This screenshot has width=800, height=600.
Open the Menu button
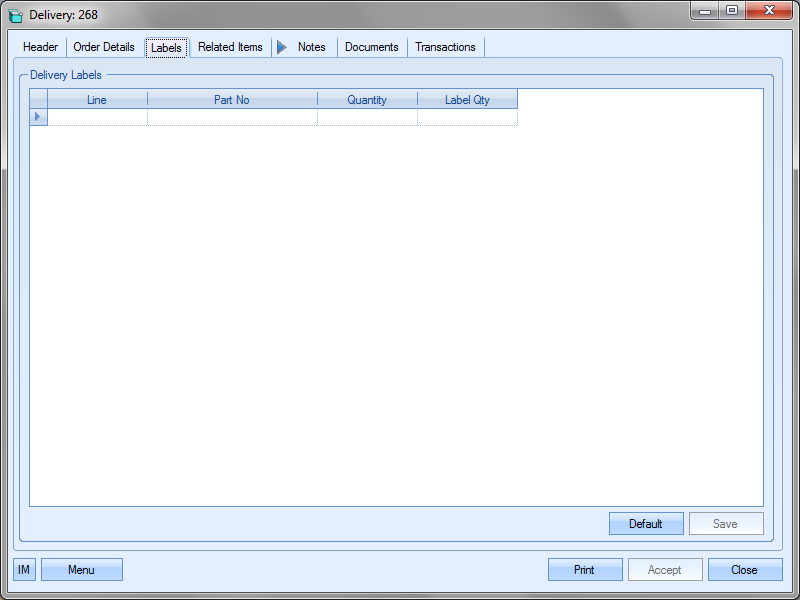[x=82, y=569]
